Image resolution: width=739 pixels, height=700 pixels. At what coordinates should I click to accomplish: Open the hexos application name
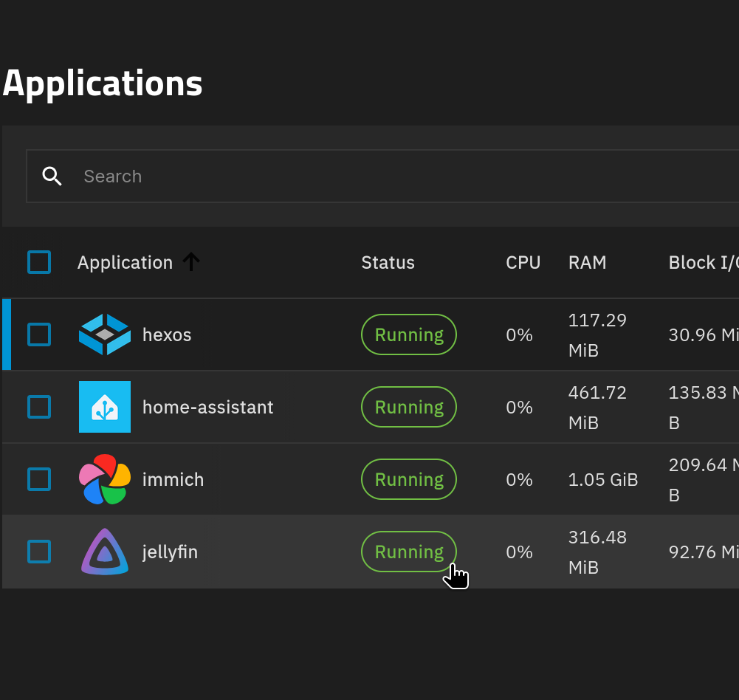click(x=167, y=335)
